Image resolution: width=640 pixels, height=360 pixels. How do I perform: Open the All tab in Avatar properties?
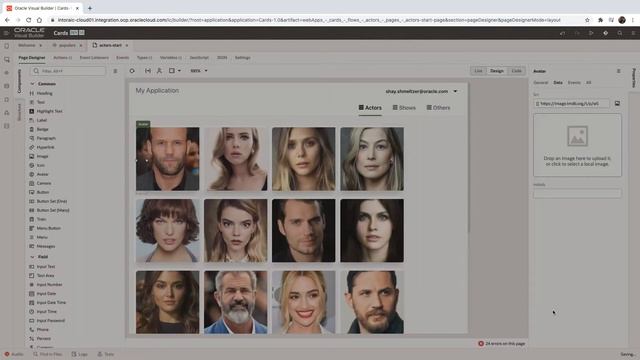[588, 82]
